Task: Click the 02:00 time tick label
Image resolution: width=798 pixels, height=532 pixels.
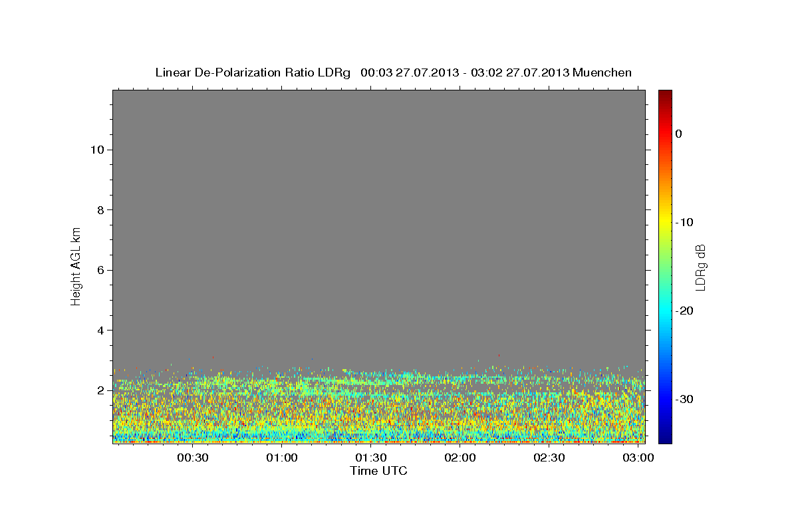Action: pos(460,458)
